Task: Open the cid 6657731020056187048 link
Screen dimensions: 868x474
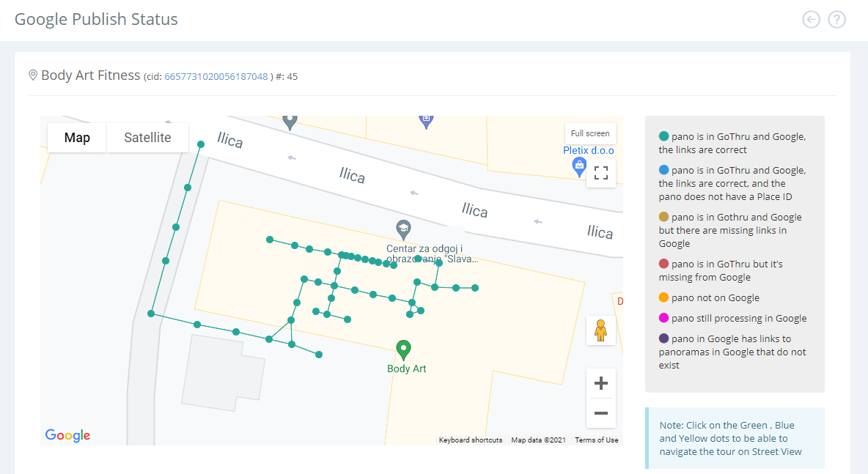Action: tap(216, 77)
